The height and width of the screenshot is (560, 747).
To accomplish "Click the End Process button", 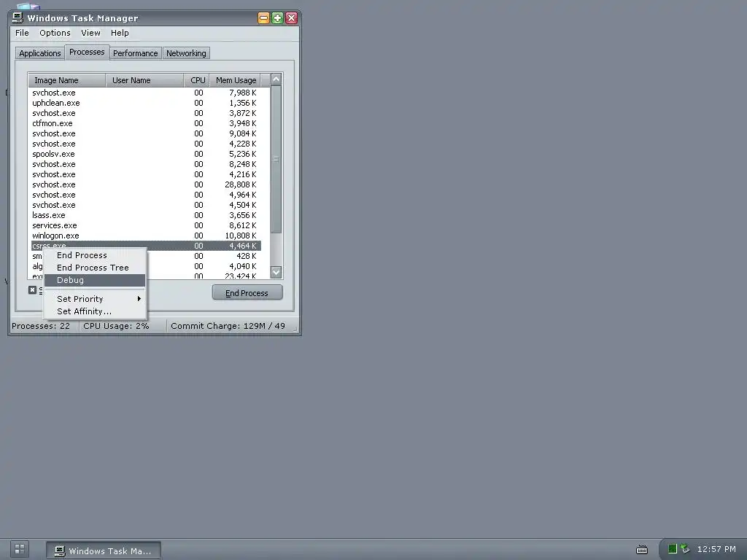I will tap(247, 293).
